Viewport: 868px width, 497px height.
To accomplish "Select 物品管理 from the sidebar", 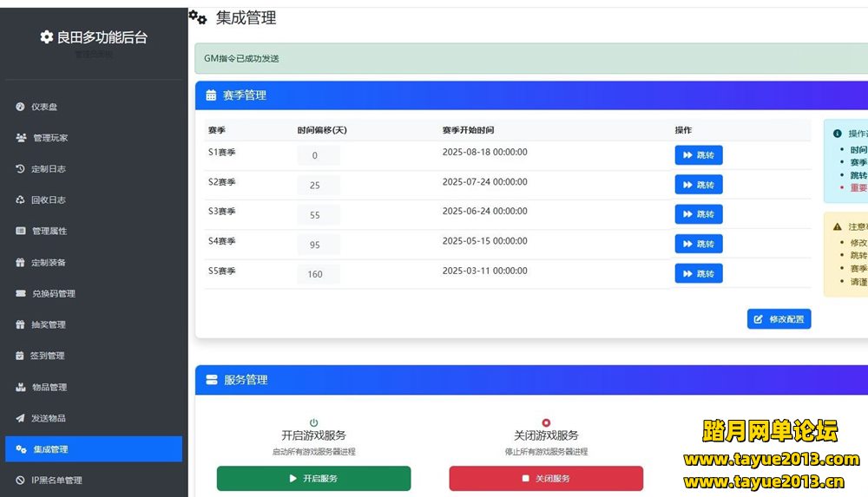I will [x=49, y=387].
